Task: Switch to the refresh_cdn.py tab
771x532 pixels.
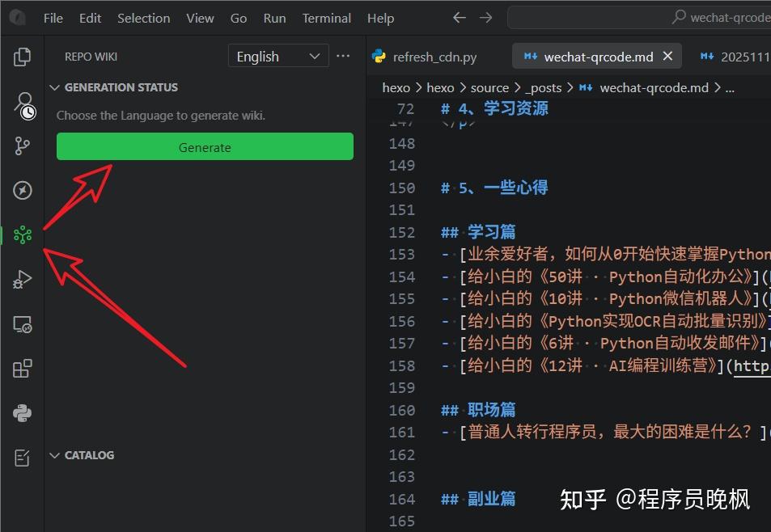Action: tap(434, 57)
